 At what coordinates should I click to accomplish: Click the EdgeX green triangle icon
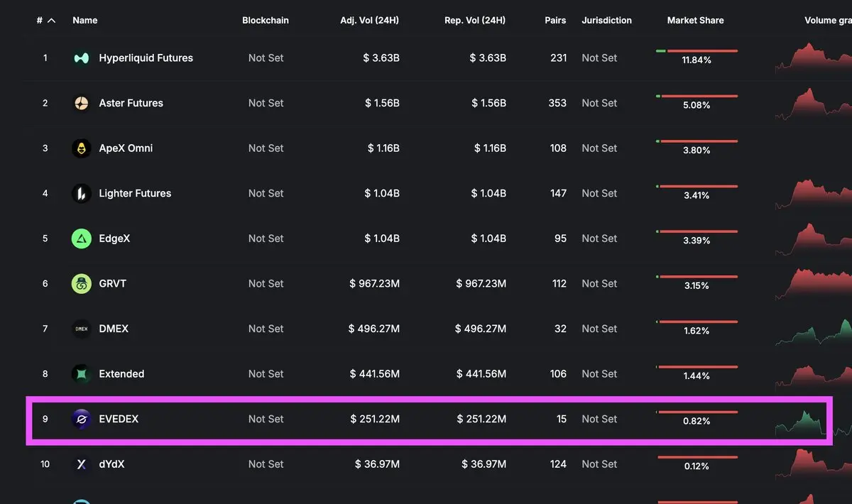(82, 239)
